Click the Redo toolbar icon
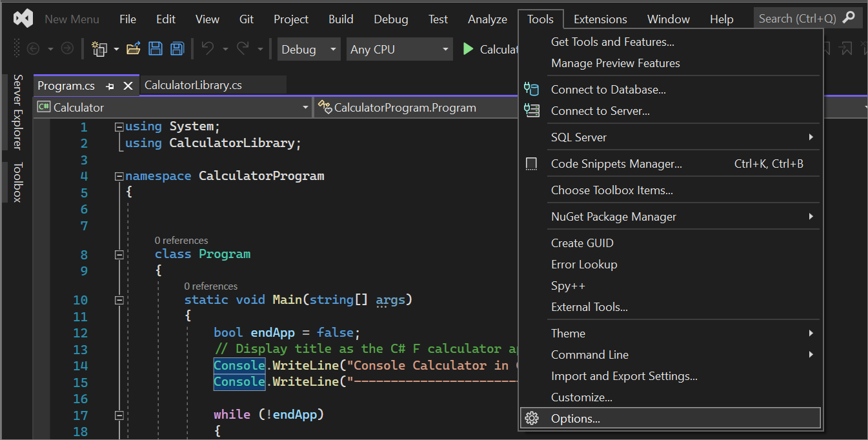This screenshot has width=868, height=440. point(243,49)
